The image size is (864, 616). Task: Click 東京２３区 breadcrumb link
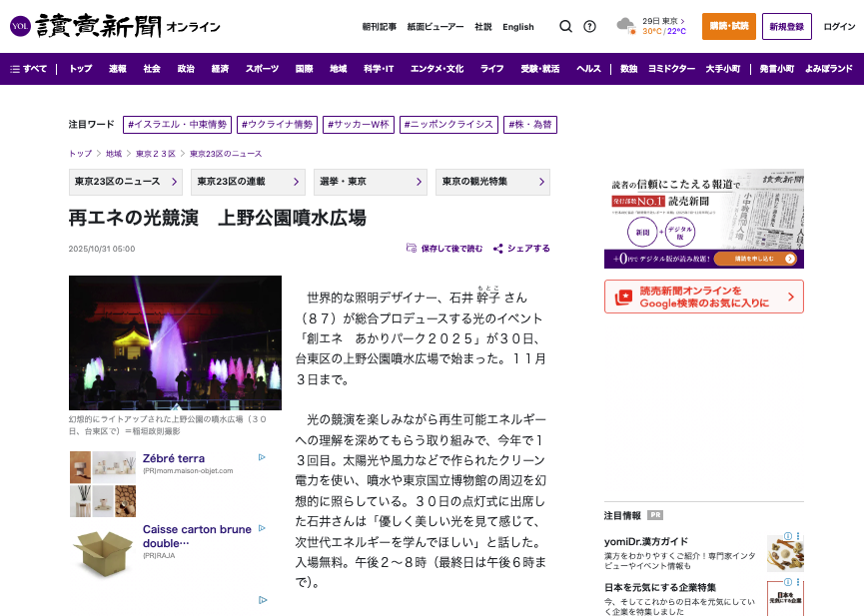click(x=156, y=154)
